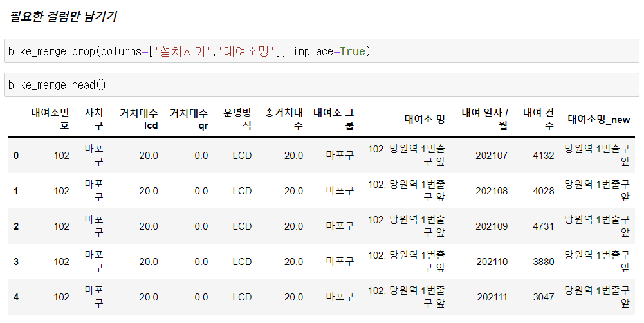Click 대여소 그룹 마포구 in row 1
The image size is (644, 323).
[x=340, y=190]
